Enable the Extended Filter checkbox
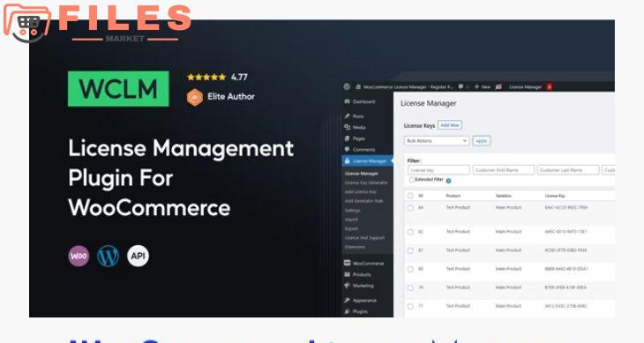This screenshot has width=644, height=343. point(411,180)
